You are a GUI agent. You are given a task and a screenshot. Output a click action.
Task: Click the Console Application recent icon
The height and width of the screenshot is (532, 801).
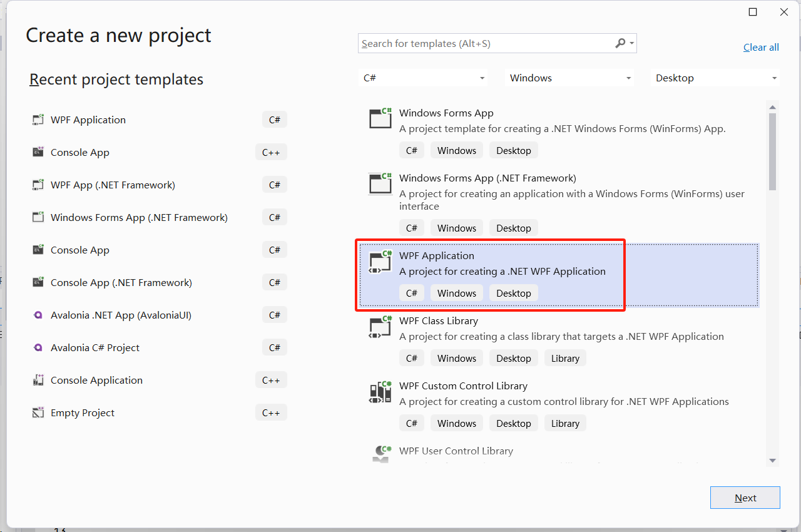(x=38, y=380)
